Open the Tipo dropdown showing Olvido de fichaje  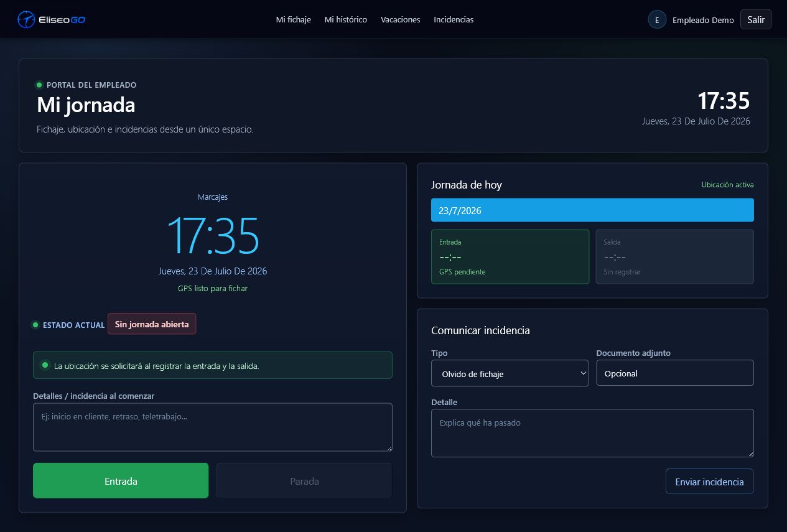pyautogui.click(x=510, y=373)
